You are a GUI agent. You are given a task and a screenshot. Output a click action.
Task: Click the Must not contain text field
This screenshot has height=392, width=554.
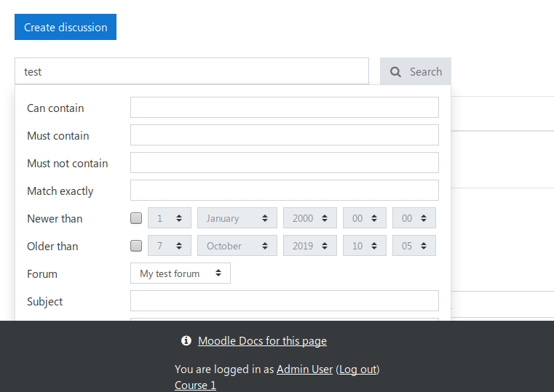pos(285,163)
